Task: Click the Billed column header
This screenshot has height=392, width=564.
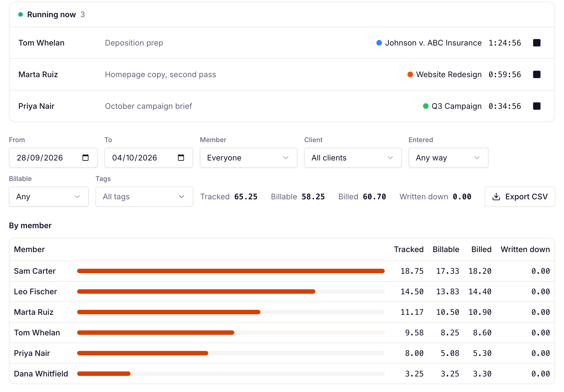Action: tap(481, 249)
